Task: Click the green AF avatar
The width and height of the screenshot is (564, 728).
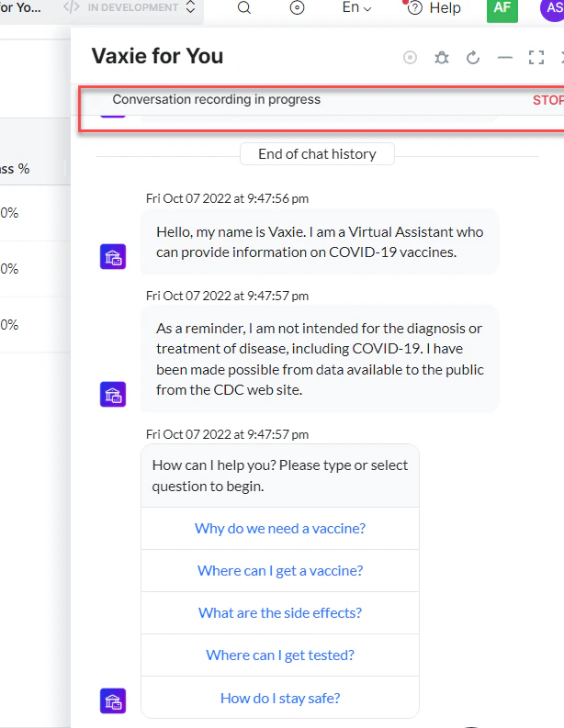Action: (502, 9)
